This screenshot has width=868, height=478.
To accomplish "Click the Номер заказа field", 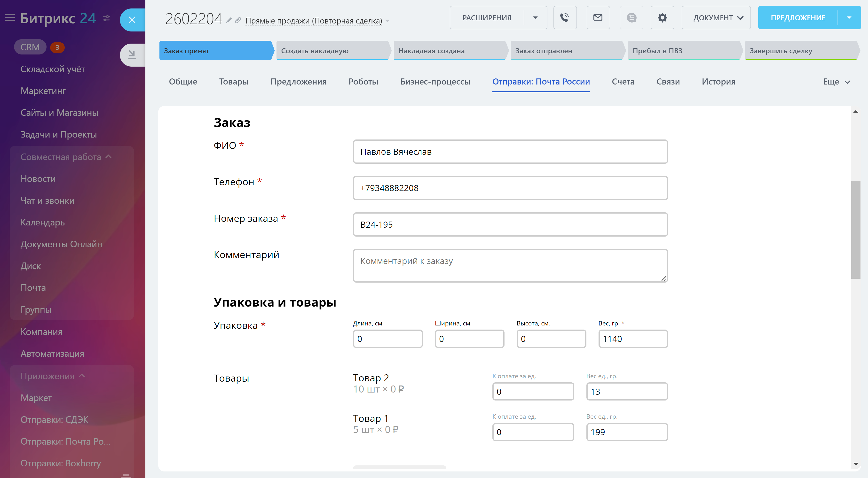I will tap(510, 224).
